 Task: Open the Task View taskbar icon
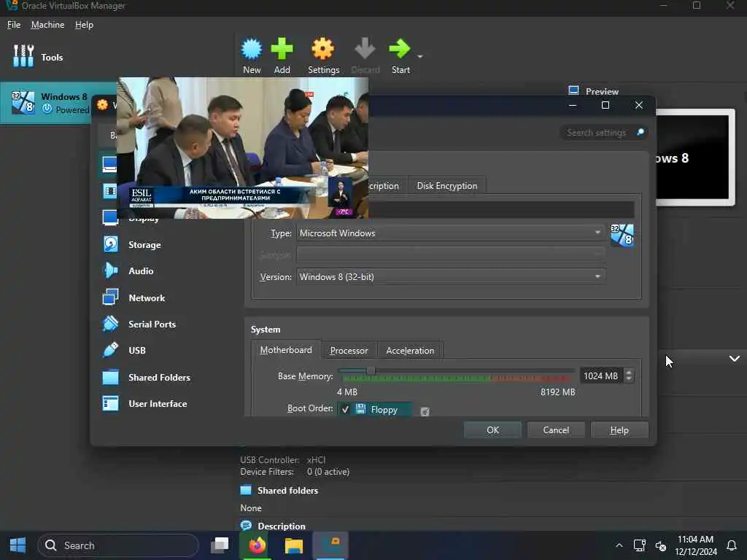pos(220,545)
